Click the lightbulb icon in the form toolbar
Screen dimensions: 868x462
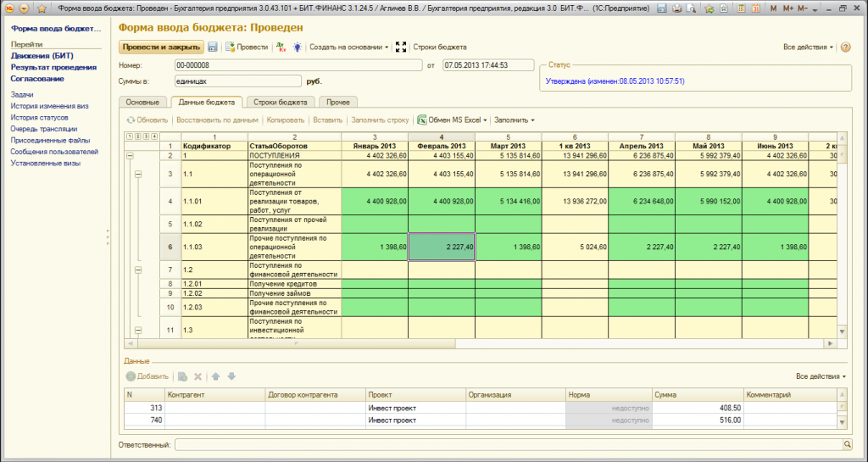pyautogui.click(x=297, y=47)
